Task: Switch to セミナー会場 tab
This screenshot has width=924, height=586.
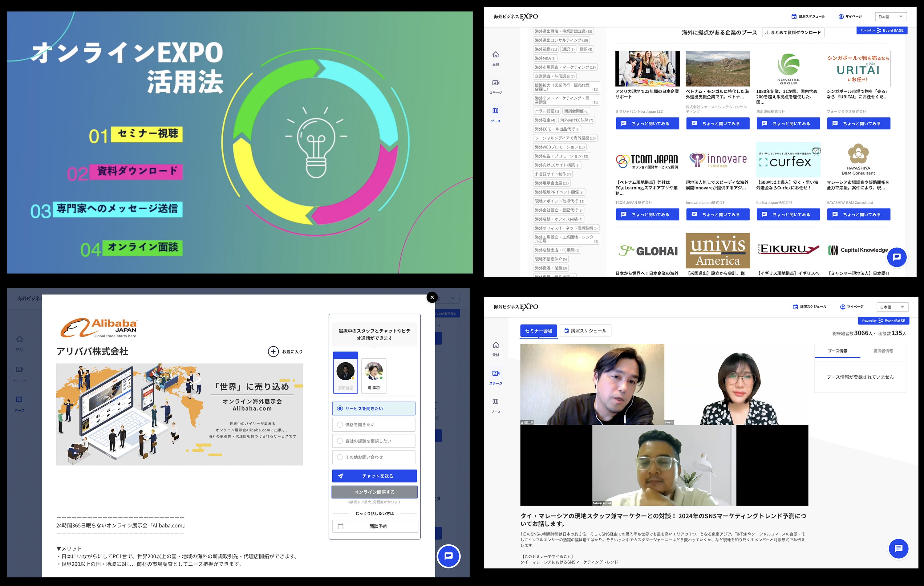Action: click(538, 331)
